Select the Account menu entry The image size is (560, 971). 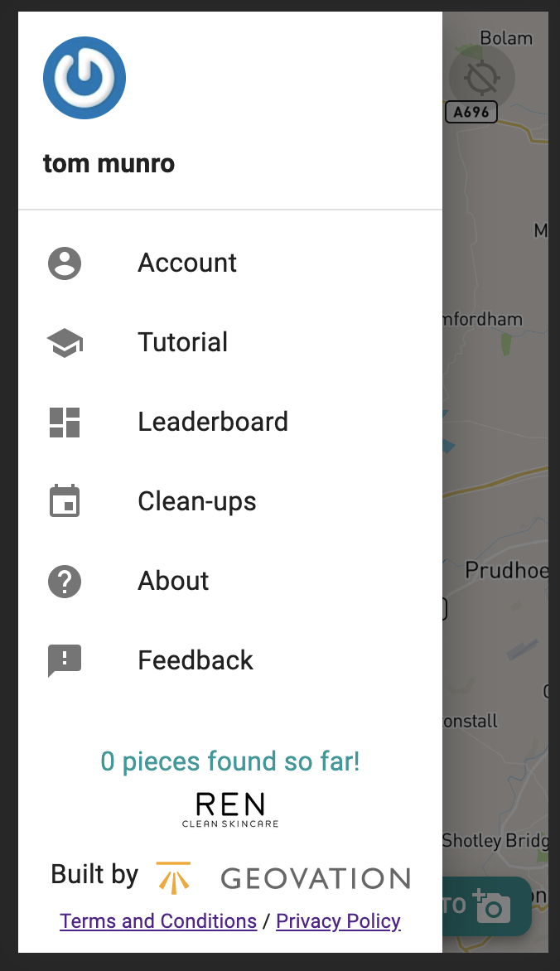point(186,263)
